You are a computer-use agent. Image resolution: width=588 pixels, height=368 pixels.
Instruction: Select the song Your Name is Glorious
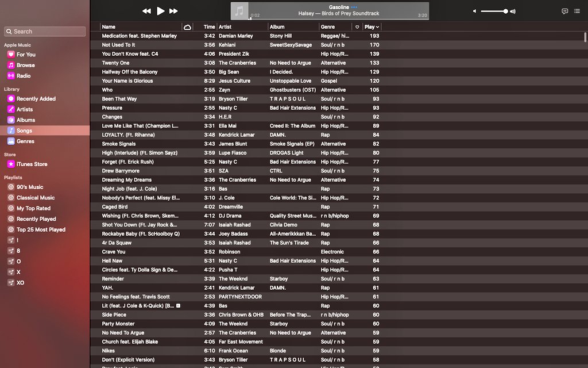(127, 81)
